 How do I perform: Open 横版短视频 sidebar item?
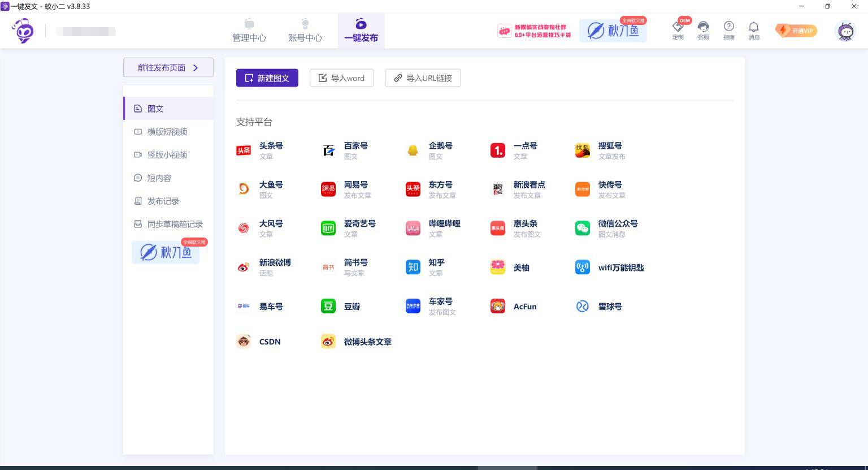coord(168,132)
